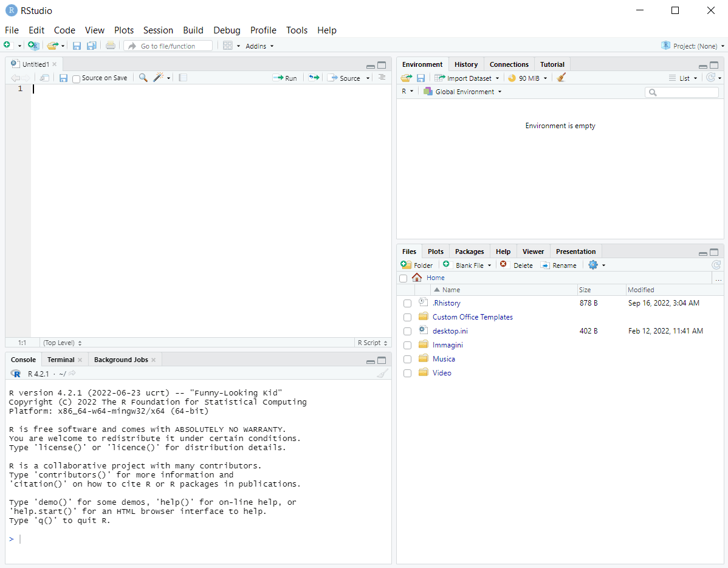Check the Musica folder checkbox

point(407,359)
